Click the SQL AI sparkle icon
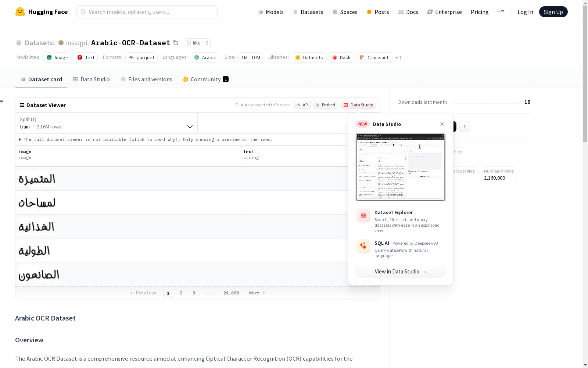 point(363,246)
